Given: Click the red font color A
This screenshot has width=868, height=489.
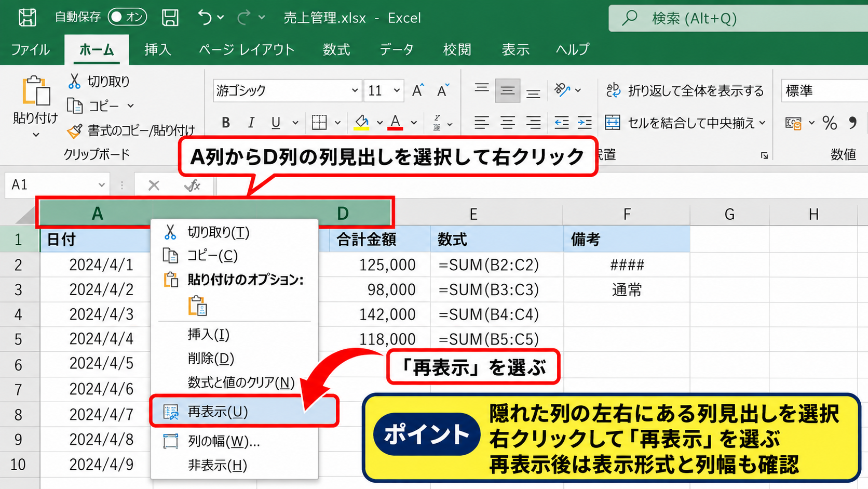Looking at the screenshot, I should pos(396,123).
